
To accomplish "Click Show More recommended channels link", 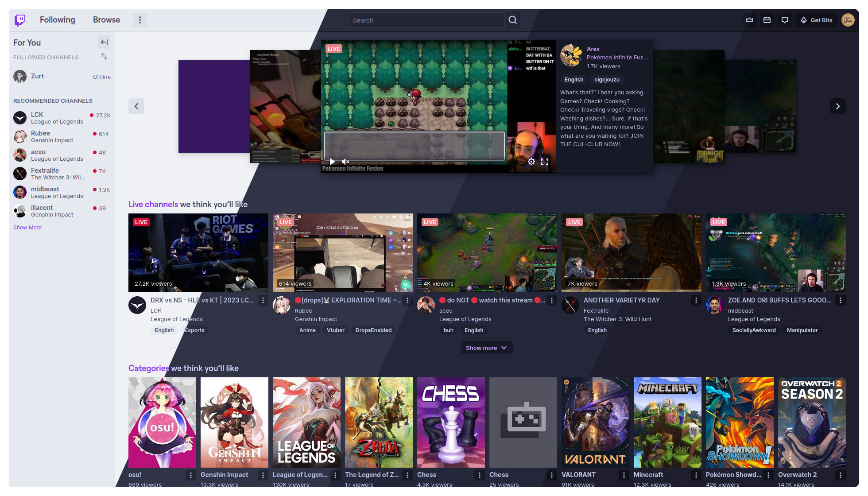I will tap(27, 227).
